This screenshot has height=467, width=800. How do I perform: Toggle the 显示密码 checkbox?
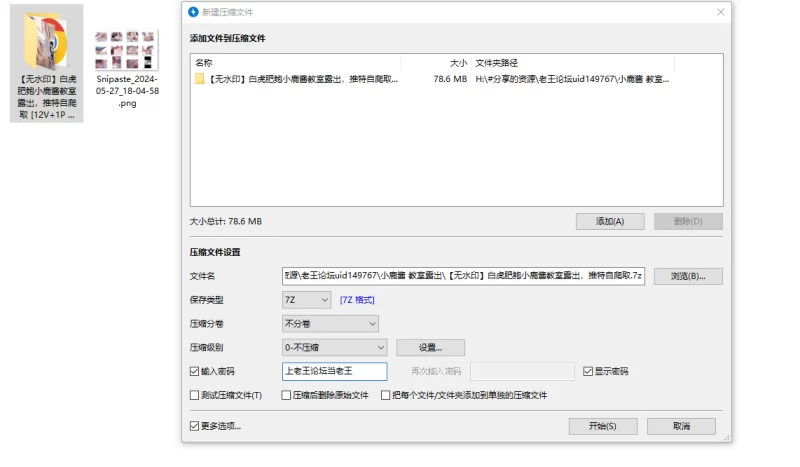588,372
